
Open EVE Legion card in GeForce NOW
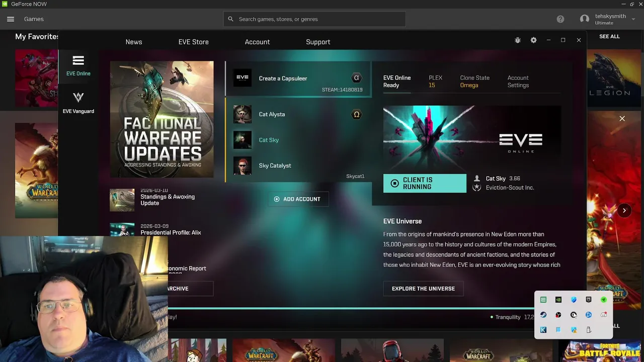[x=615, y=78]
